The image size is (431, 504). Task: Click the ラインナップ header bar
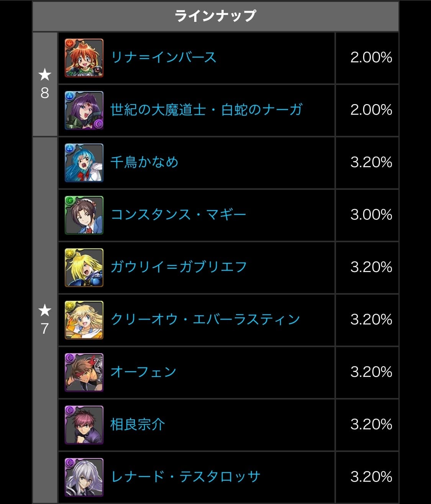pyautogui.click(x=215, y=16)
